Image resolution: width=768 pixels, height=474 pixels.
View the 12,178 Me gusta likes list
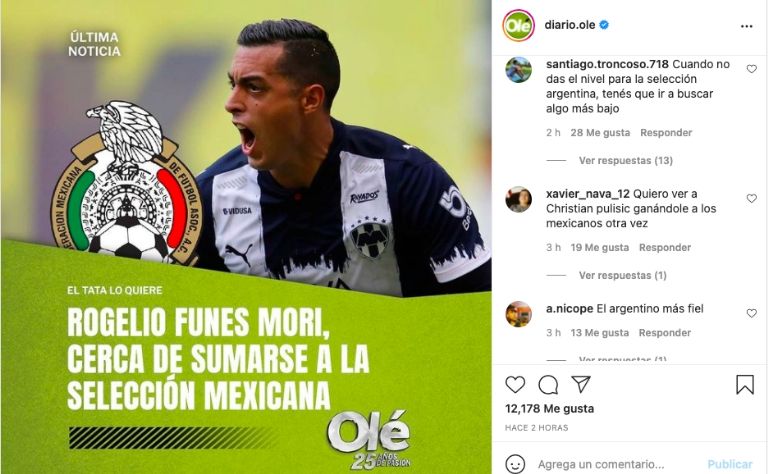549,409
